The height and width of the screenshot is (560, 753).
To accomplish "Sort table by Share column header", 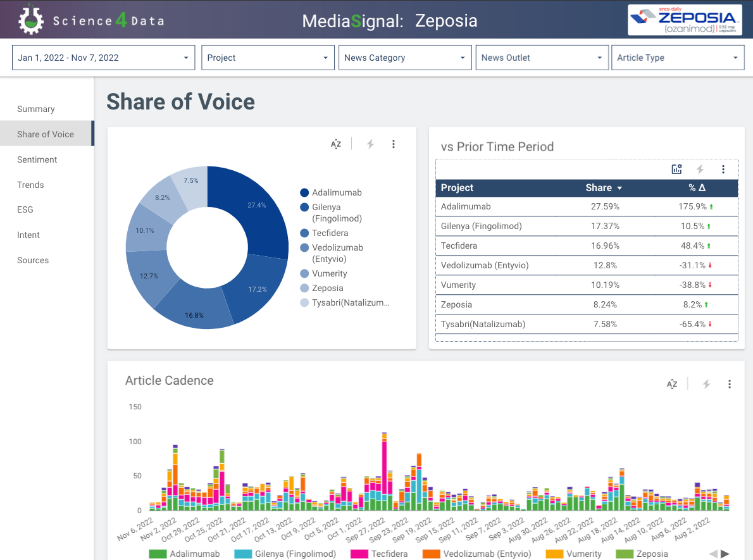I will (x=599, y=188).
